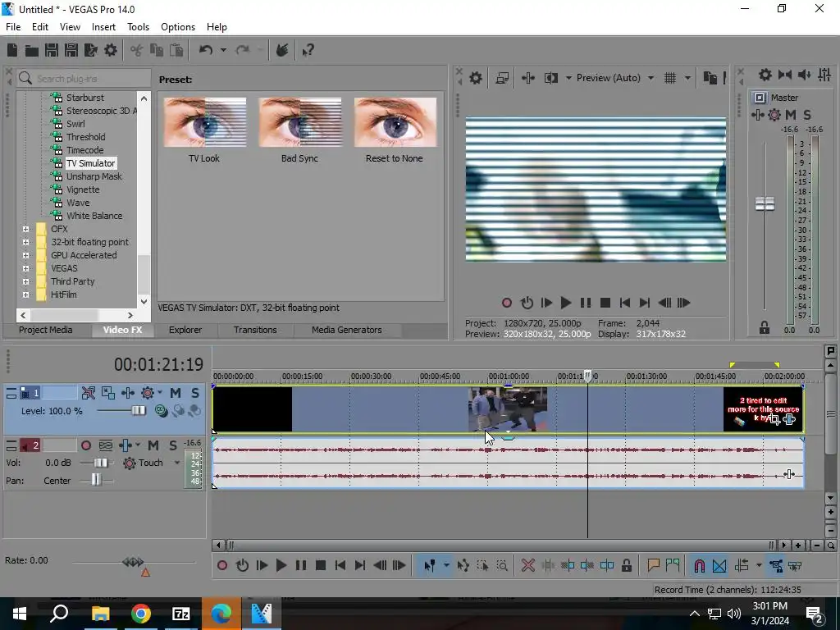Switch to the Explorer tab
The width and height of the screenshot is (840, 630).
[185, 330]
